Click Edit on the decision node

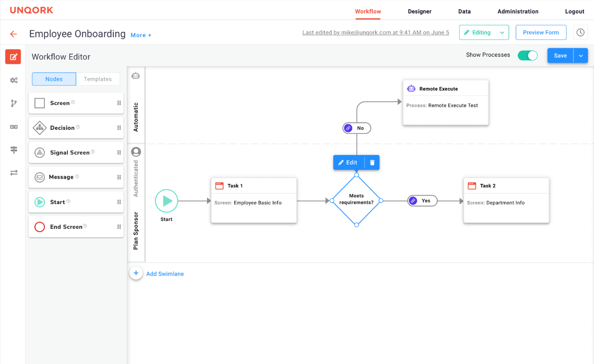pos(348,162)
